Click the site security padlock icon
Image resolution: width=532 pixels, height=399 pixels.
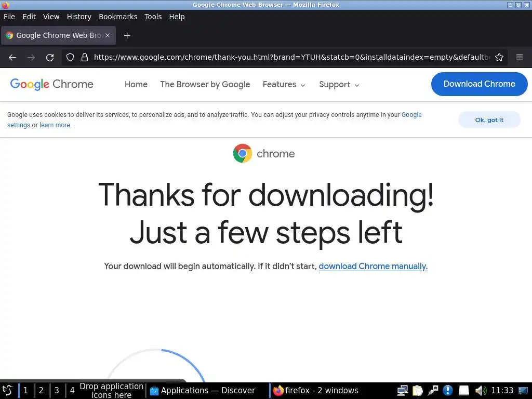click(x=85, y=57)
